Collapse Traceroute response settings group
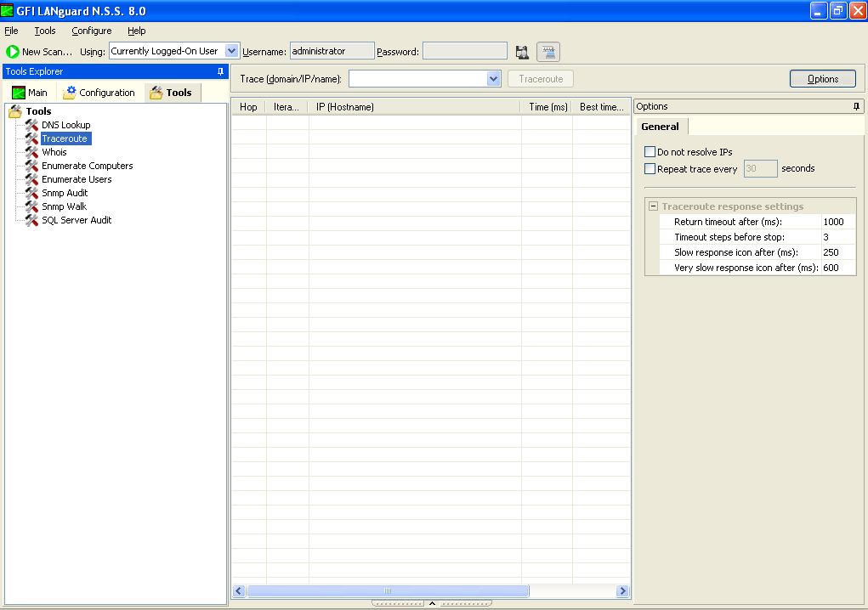This screenshot has height=610, width=868. tap(653, 206)
